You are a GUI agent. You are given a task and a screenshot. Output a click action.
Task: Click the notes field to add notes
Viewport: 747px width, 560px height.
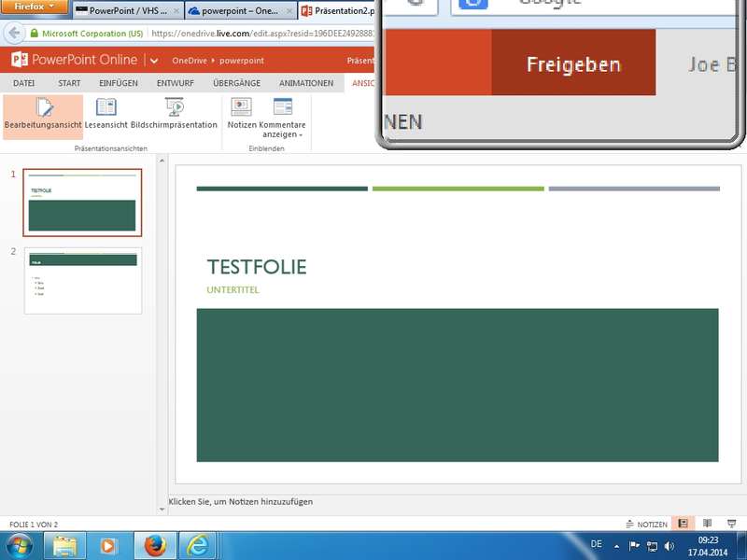241,501
